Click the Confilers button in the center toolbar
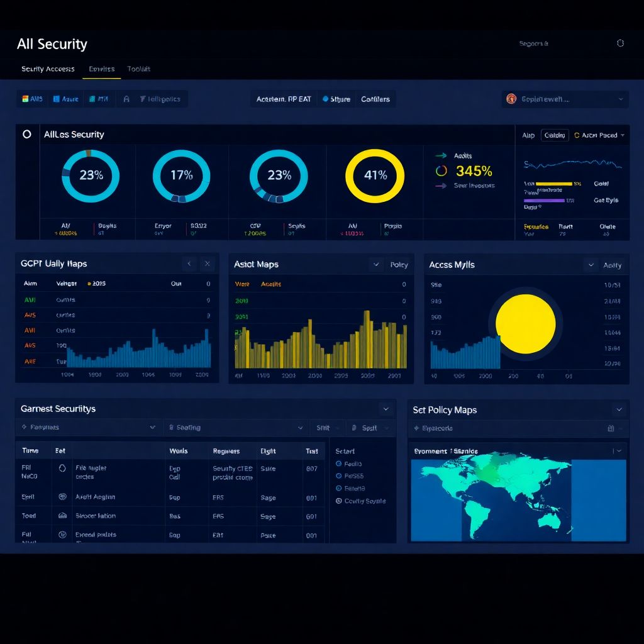Image resolution: width=644 pixels, height=644 pixels. pyautogui.click(x=375, y=99)
